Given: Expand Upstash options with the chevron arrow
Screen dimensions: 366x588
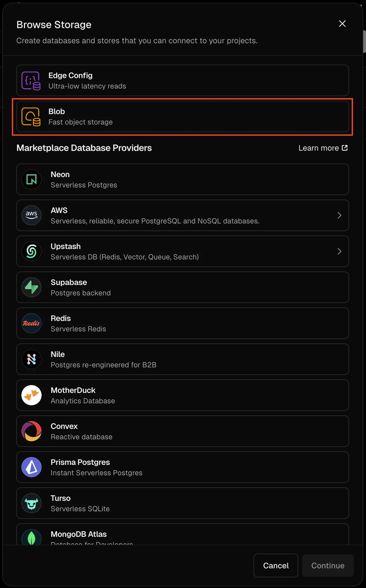Looking at the screenshot, I should click(x=339, y=251).
